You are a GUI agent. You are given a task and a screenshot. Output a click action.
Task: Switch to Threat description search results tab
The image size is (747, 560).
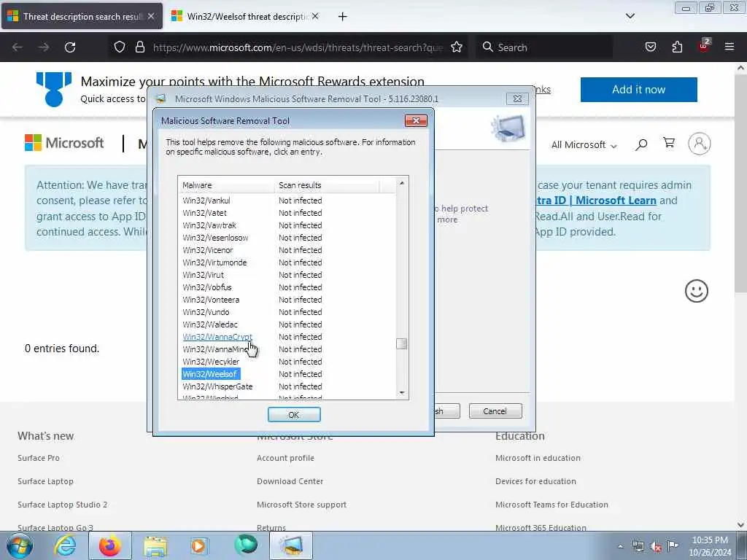(x=82, y=16)
